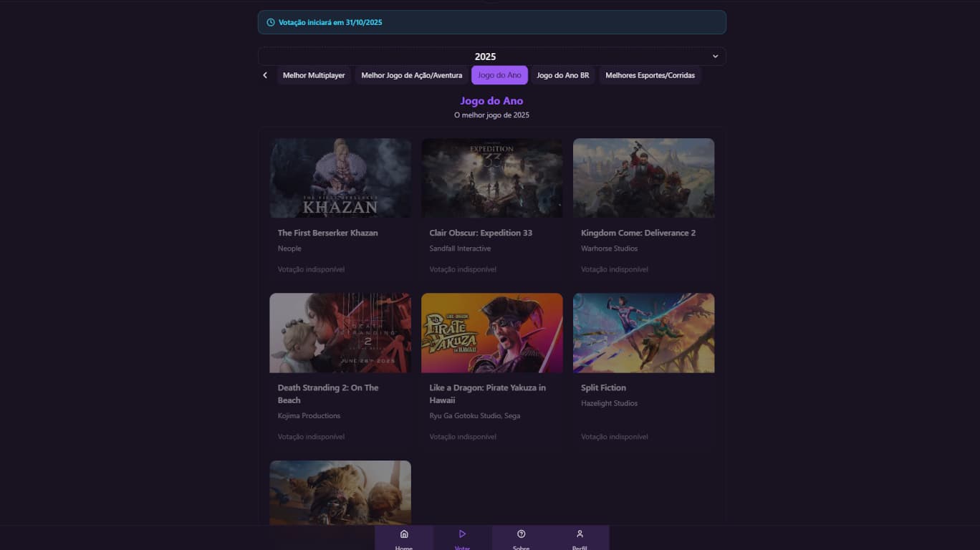Open the Perfil user icon

pos(580,534)
